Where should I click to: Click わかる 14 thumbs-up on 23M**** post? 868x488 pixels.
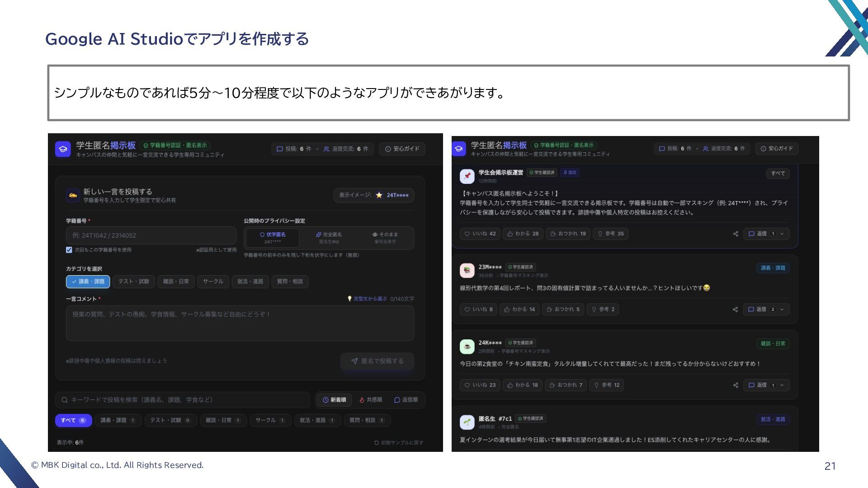[x=519, y=310]
